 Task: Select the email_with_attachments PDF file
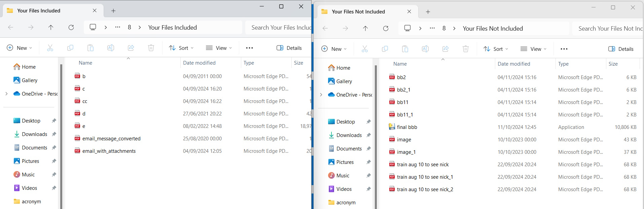click(x=109, y=151)
